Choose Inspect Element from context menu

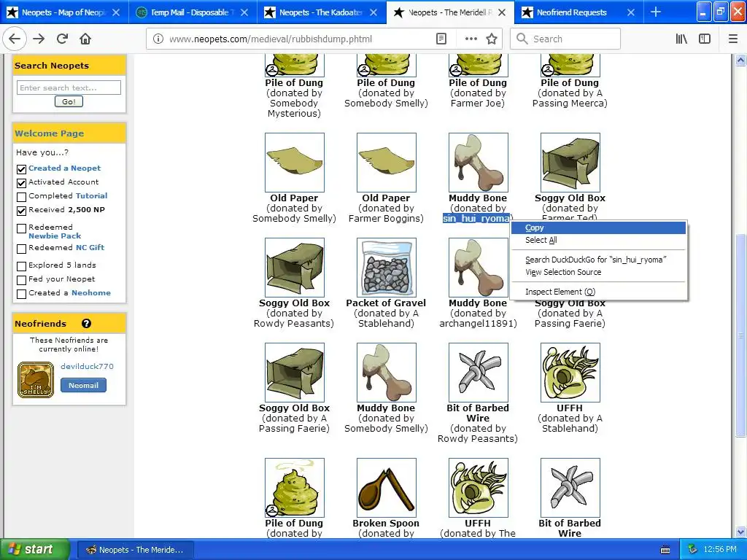tap(599, 292)
